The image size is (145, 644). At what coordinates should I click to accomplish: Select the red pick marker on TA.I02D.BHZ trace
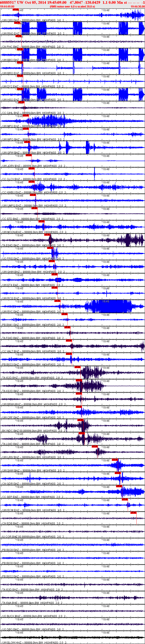77,367
